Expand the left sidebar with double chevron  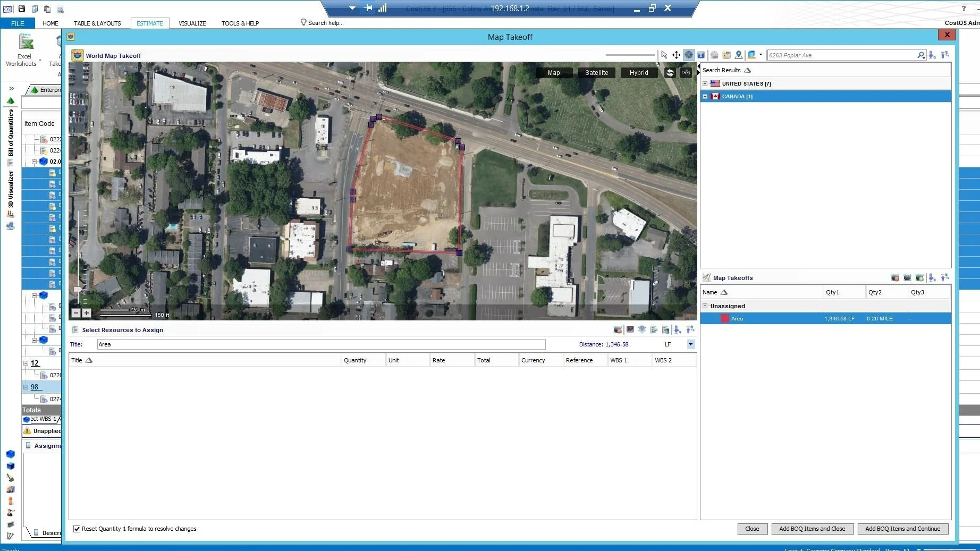tap(11, 88)
